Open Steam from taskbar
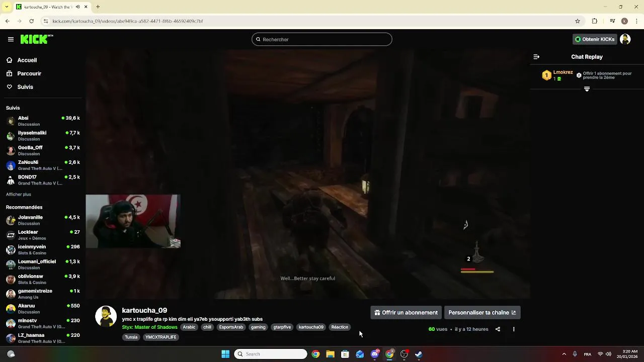Viewport: 644px width, 362px height. click(x=419, y=354)
